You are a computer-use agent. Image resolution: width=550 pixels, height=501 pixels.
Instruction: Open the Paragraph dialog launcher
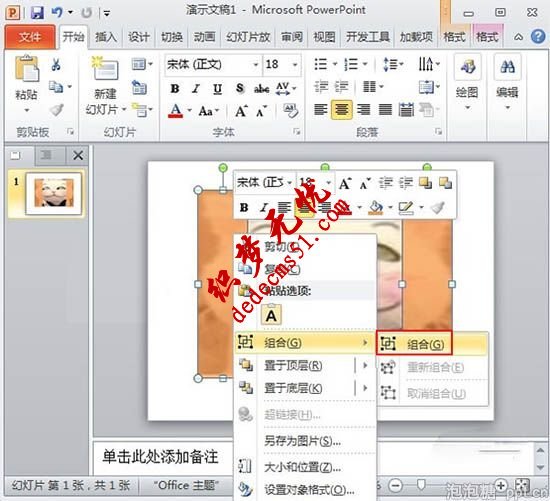[438, 132]
